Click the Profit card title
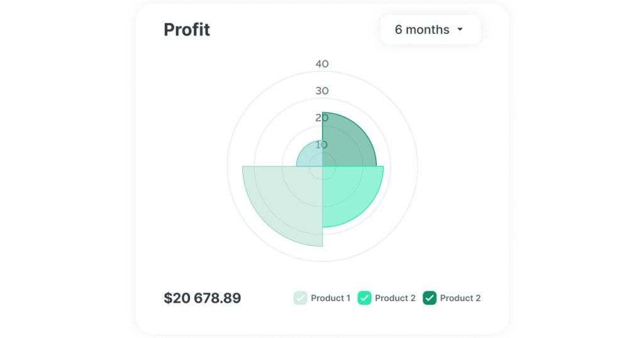The height and width of the screenshot is (338, 644). point(187,30)
